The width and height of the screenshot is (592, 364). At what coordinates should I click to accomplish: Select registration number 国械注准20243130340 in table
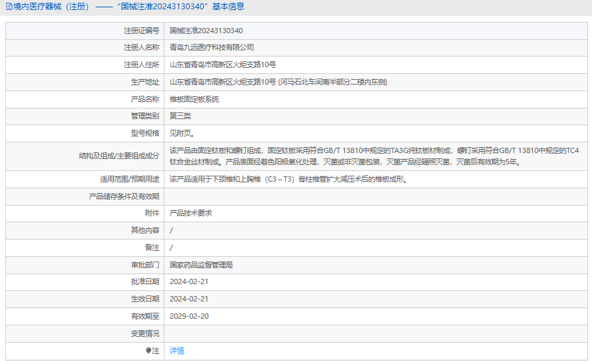[x=206, y=31]
